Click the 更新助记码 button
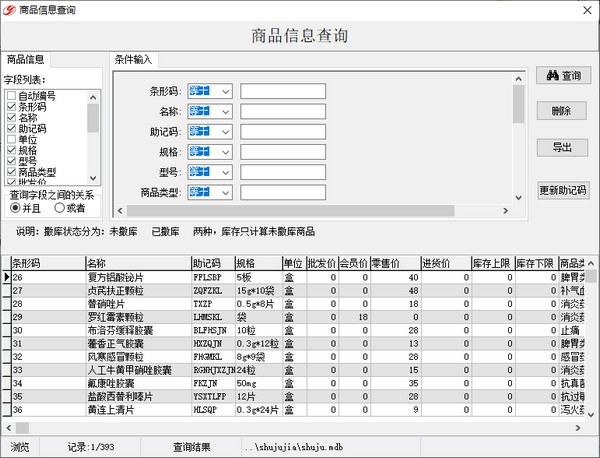The image size is (600, 458). [x=563, y=190]
